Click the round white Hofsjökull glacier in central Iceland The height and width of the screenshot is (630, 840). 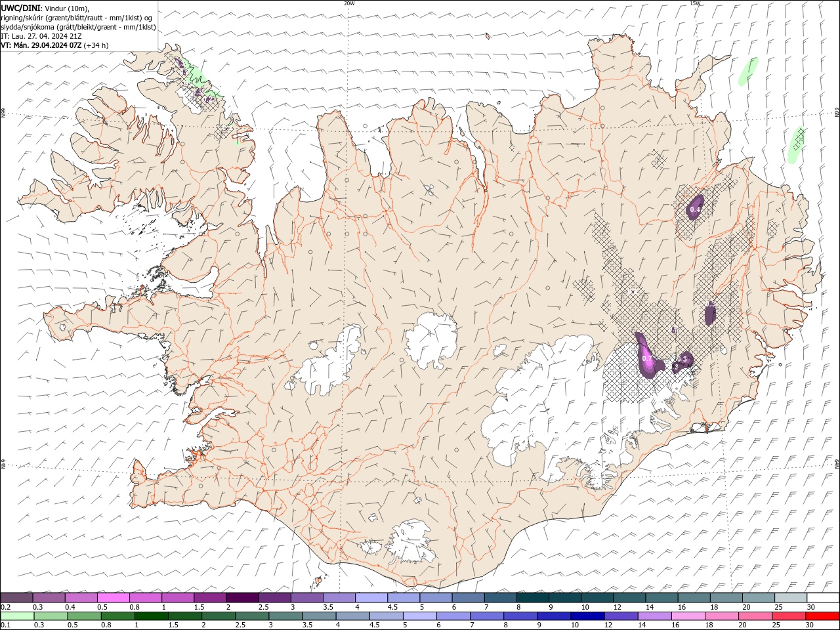[x=431, y=341]
